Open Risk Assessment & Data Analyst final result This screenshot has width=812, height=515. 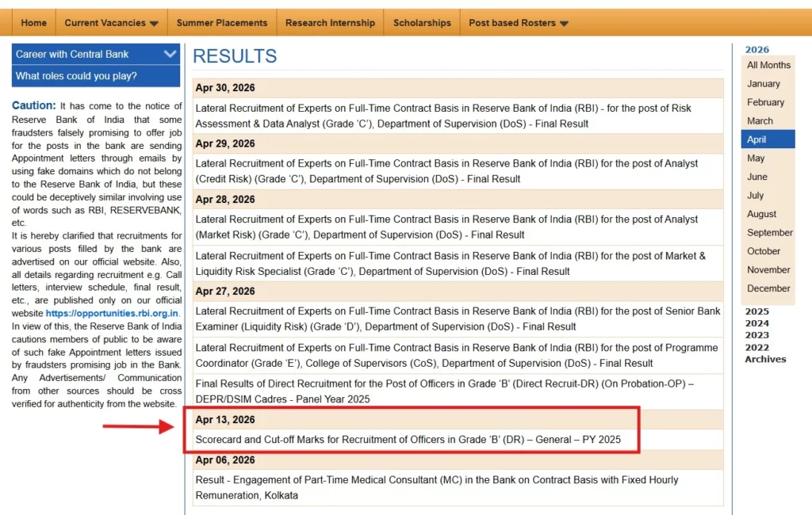click(443, 116)
